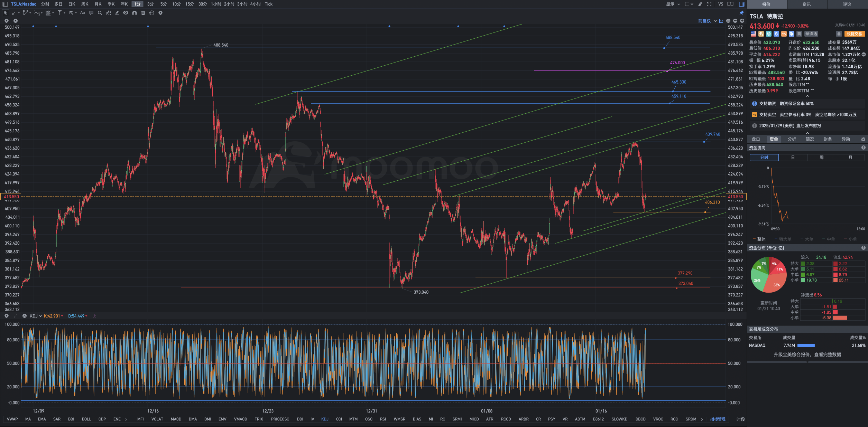Open drawing toolbar settings gear
The image size is (868, 427).
click(x=160, y=13)
